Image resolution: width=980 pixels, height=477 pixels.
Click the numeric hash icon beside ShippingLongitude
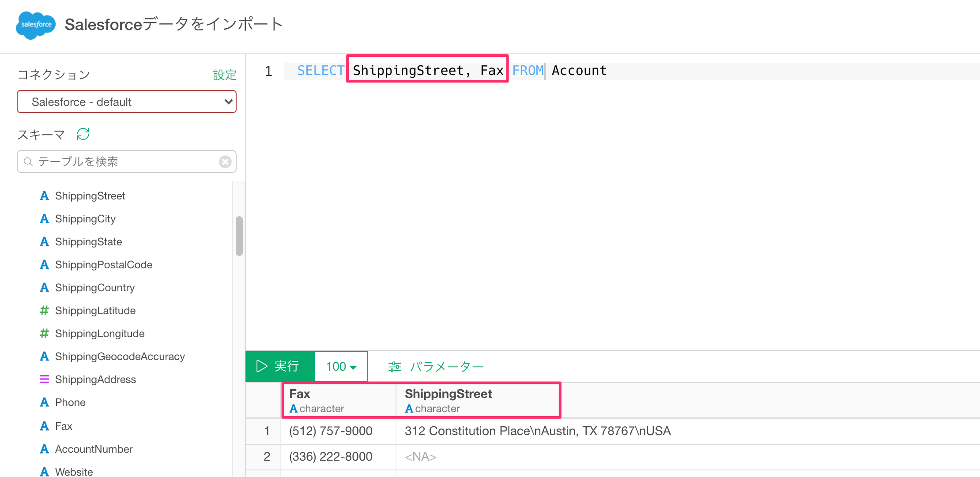(x=44, y=334)
